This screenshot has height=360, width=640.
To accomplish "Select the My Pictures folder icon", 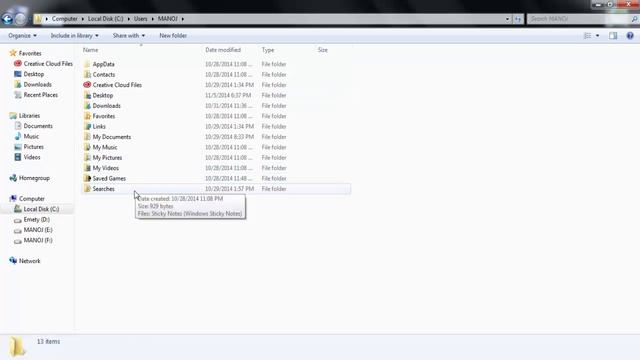I will (x=87, y=158).
